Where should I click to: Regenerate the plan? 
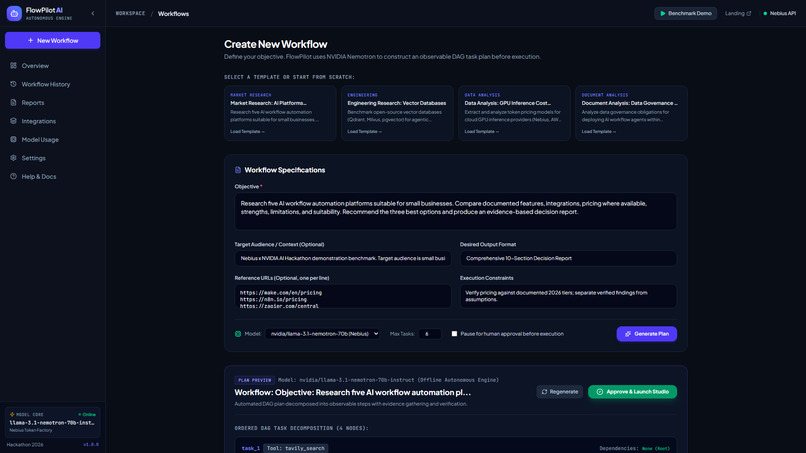[x=560, y=392]
